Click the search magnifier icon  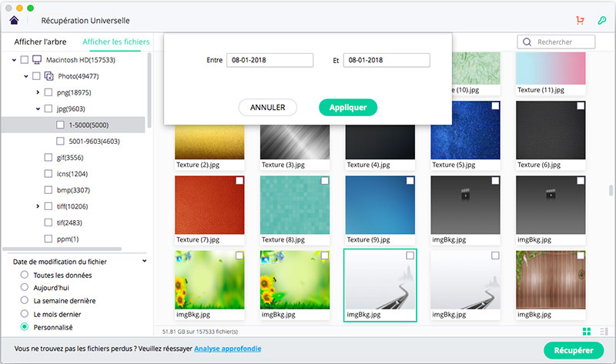pyautogui.click(x=527, y=42)
